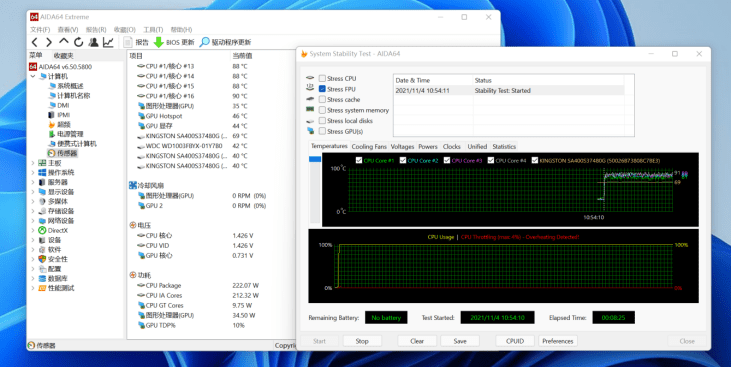Viewport: 731px width, 367px height.
Task: Toggle CPU Core #1 graph checkbox
Action: coord(359,160)
